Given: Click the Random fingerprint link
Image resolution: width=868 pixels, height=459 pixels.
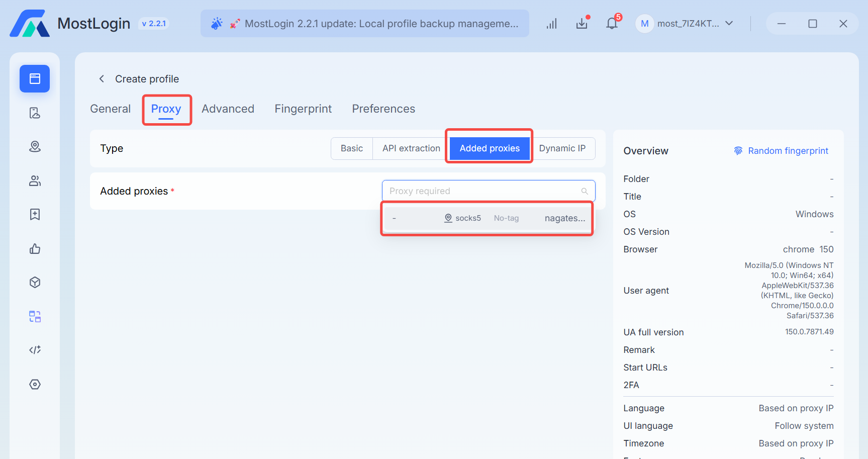Looking at the screenshot, I should (788, 151).
